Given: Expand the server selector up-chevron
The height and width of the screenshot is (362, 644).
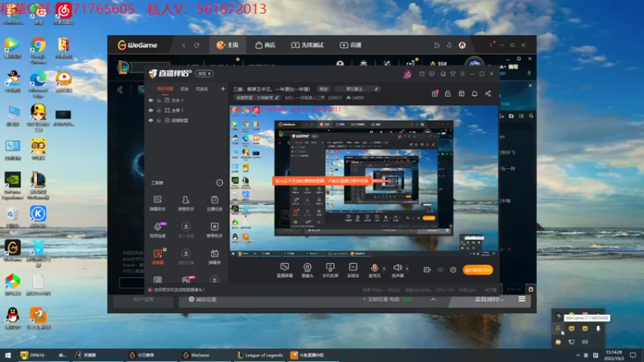Looking at the screenshot, I should tap(433, 299).
